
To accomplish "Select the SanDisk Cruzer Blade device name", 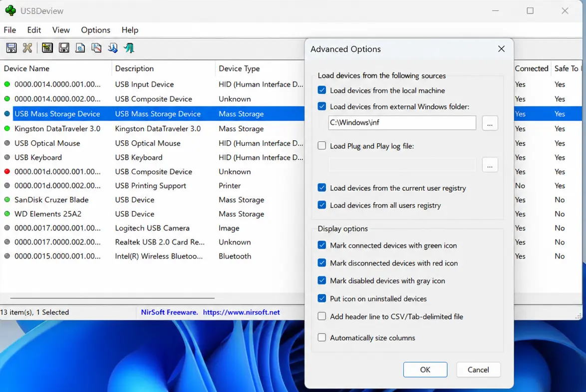I will [51, 200].
